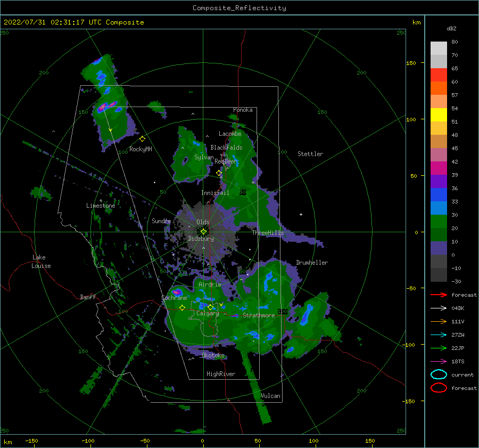Select the 30 dBZ light blue swatch
Image resolution: width=479 pixels, height=448 pixels.
point(439,208)
